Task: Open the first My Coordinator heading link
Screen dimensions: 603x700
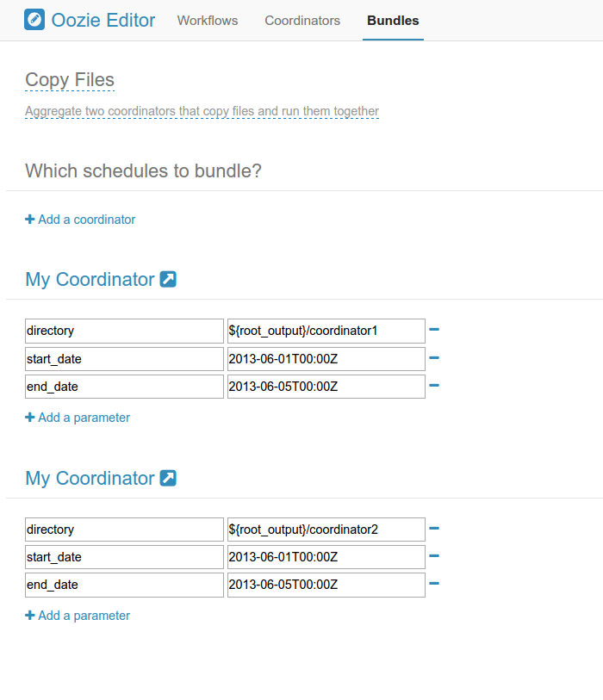Action: (x=90, y=280)
